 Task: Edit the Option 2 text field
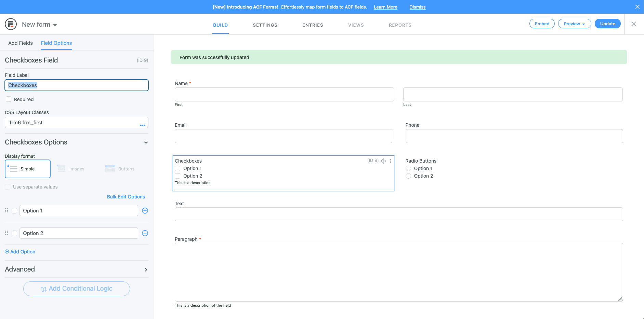tap(79, 233)
